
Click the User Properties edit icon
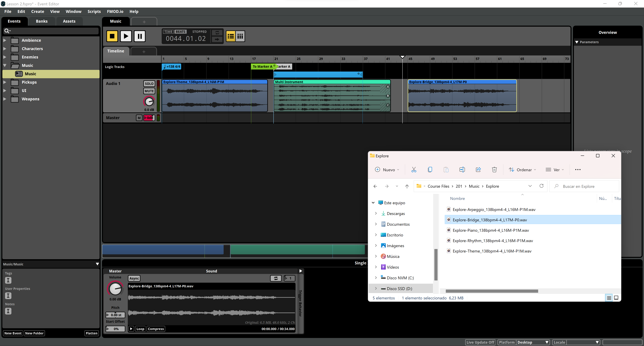pos(8,296)
